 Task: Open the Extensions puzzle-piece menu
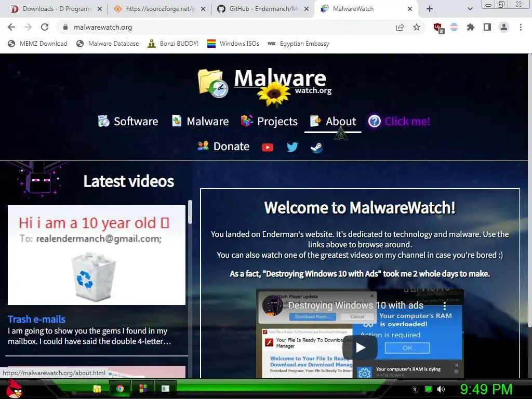(x=470, y=27)
